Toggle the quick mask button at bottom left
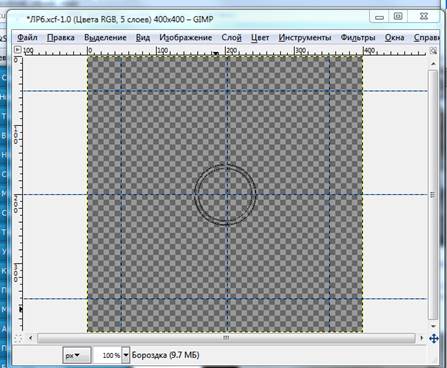 pos(18,338)
